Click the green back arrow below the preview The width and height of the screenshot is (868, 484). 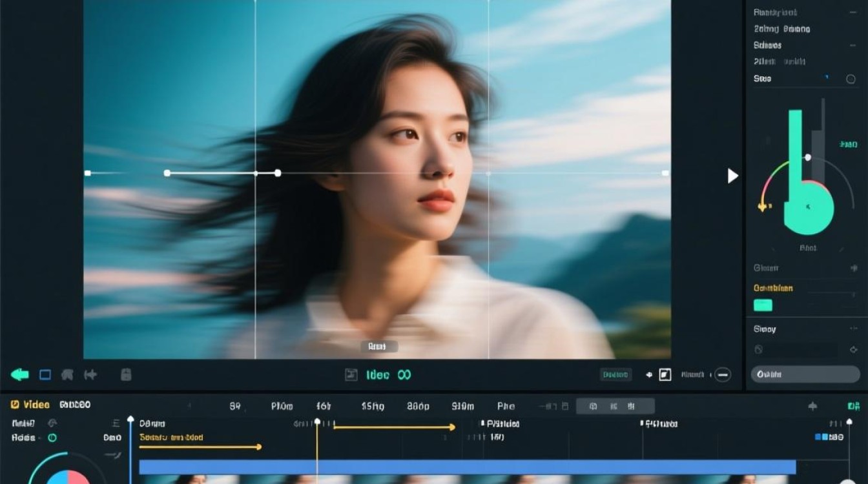point(20,374)
